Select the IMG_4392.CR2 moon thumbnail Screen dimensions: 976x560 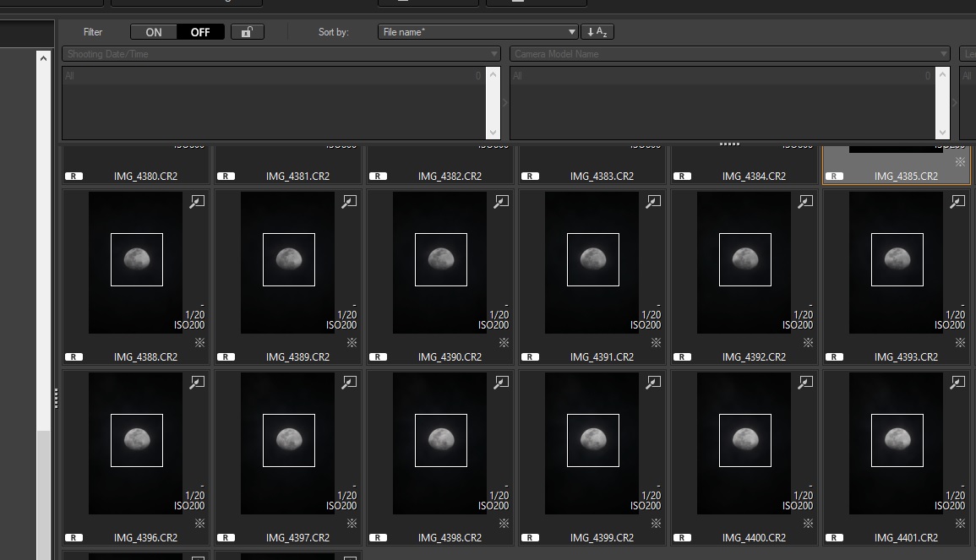[x=744, y=260]
